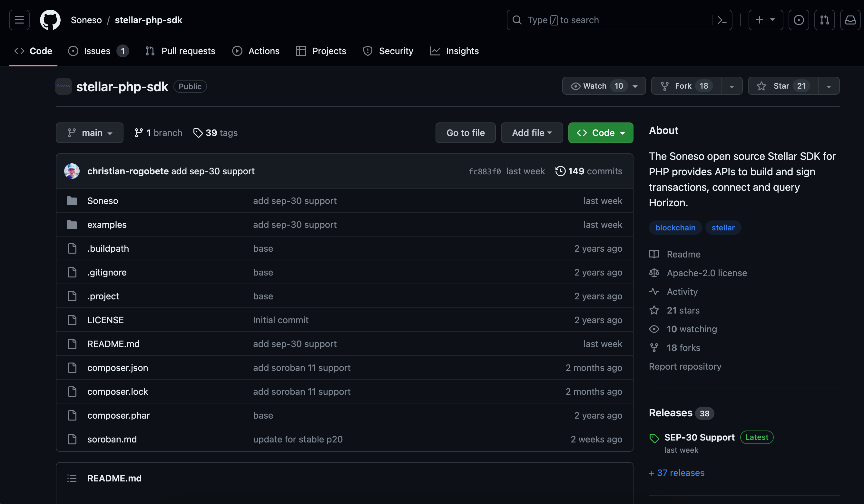Expand the Add file dropdown
The image size is (864, 504).
click(x=531, y=132)
